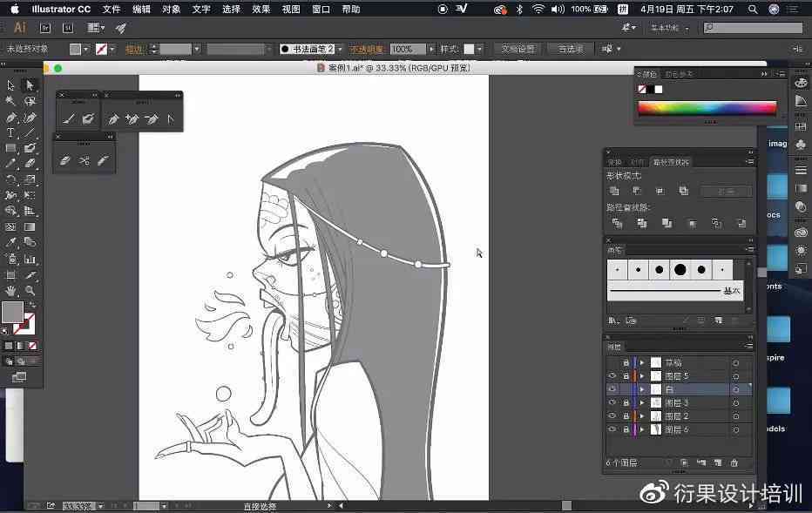812x513 pixels.
Task: Toggle lock on 图层 2 layer
Action: [626, 415]
